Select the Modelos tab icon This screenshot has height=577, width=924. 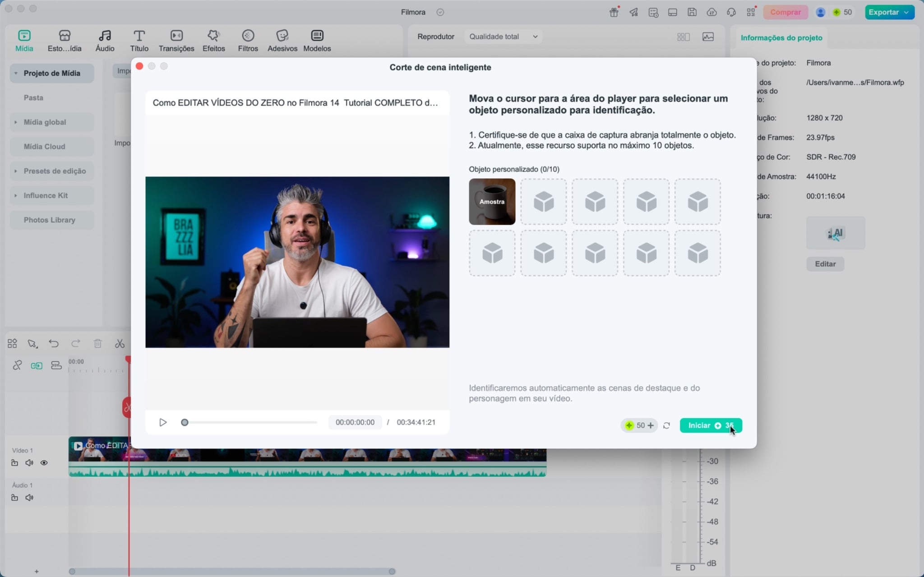(317, 36)
